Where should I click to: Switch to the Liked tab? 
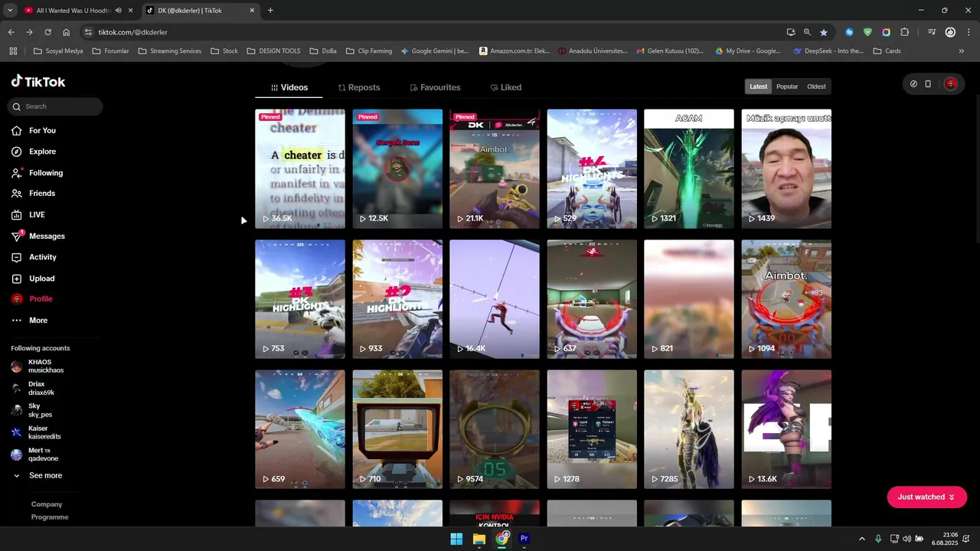point(505,88)
